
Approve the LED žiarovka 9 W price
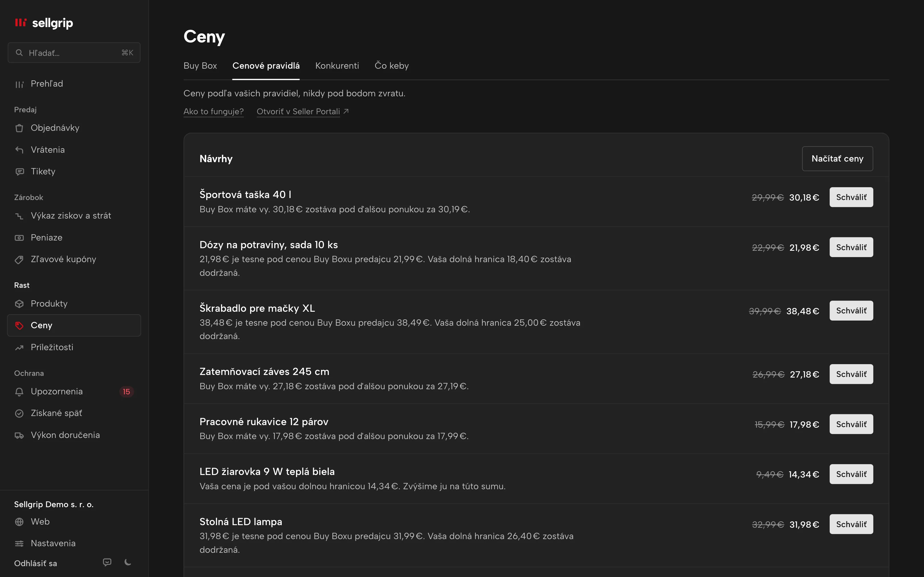(x=851, y=474)
